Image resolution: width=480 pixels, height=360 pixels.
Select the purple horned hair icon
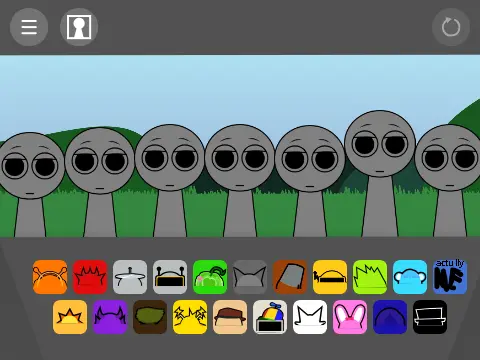pyautogui.click(x=110, y=317)
